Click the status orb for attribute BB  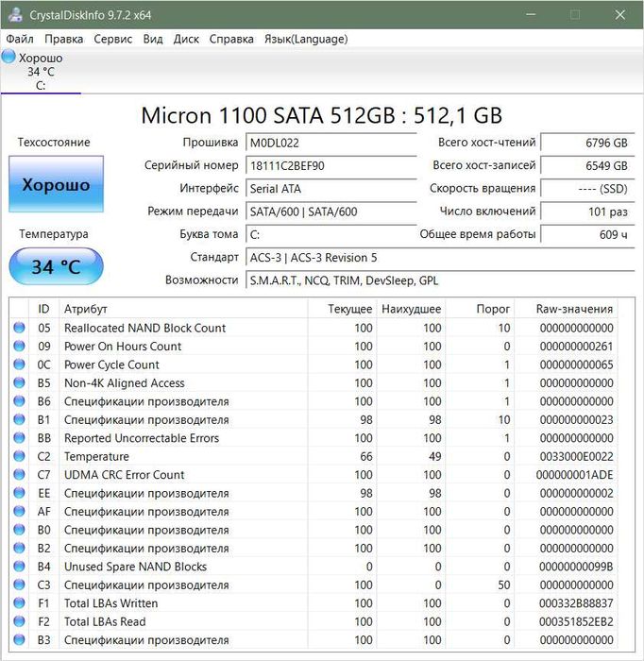[x=20, y=437]
